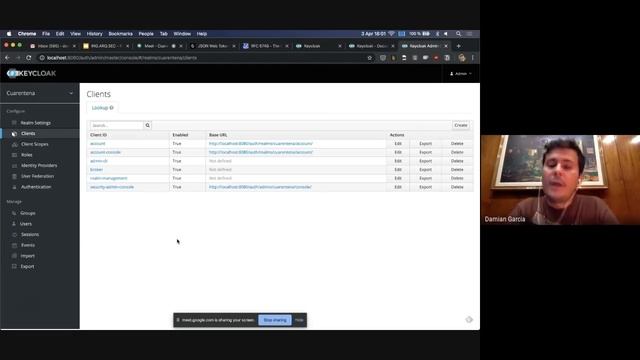Image resolution: width=640 pixels, height=360 pixels.
Task: Click the Realm Settings sidebar icon
Action: tap(14, 123)
